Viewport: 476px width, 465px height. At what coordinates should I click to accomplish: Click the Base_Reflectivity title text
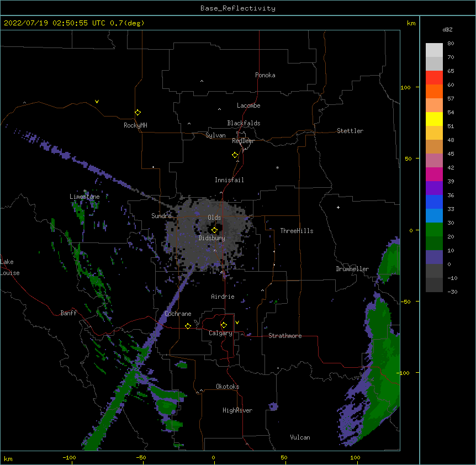coord(238,8)
